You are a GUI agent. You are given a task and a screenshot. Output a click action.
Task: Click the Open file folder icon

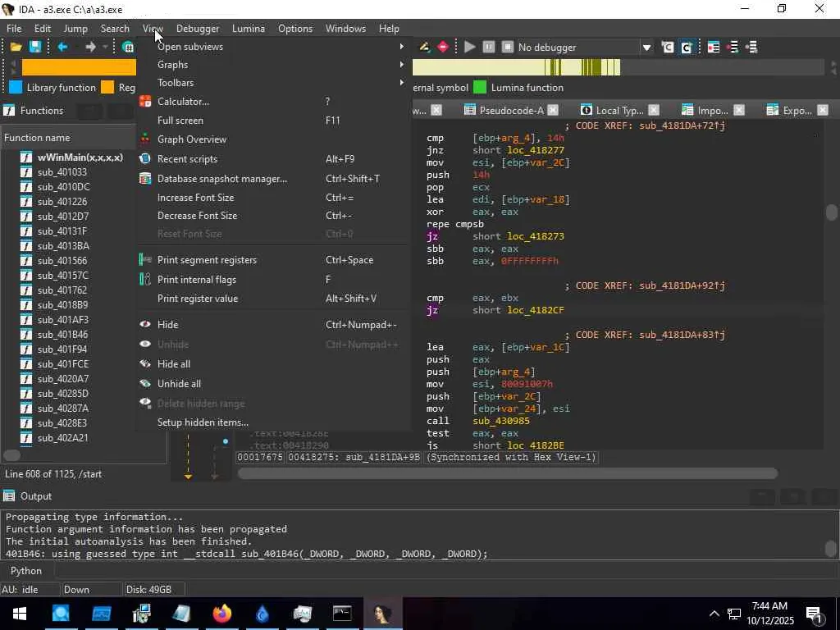16,47
